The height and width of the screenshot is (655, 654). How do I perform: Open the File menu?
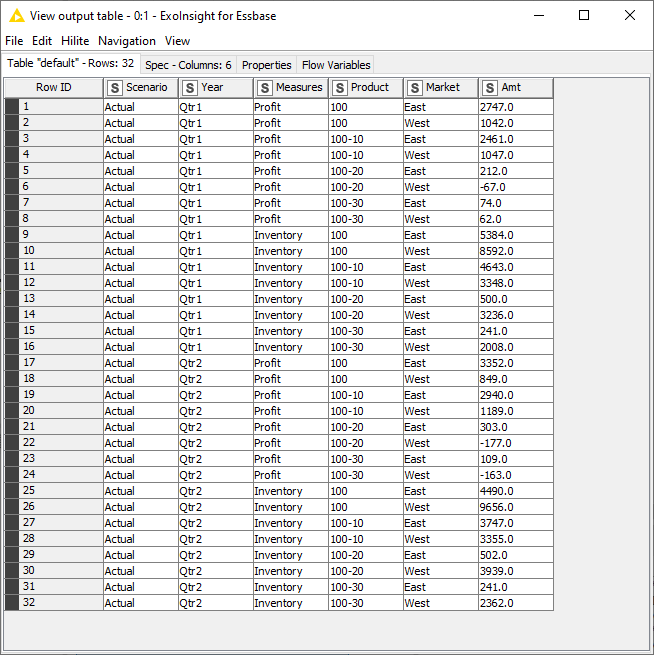[x=14, y=41]
